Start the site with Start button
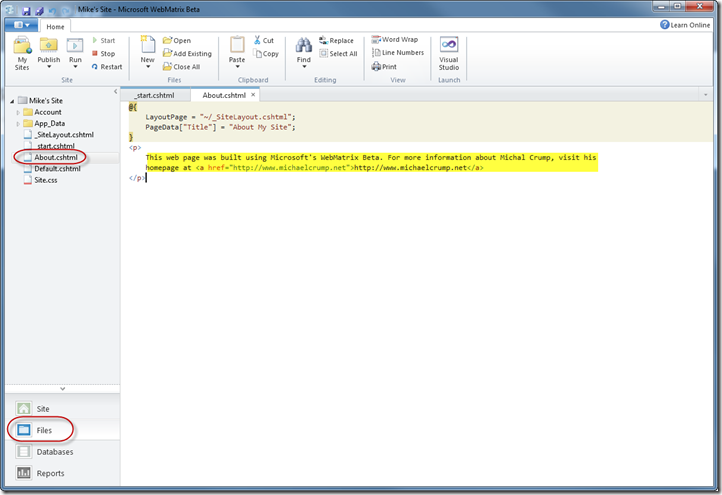Image resolution: width=722 pixels, height=495 pixels. click(104, 41)
